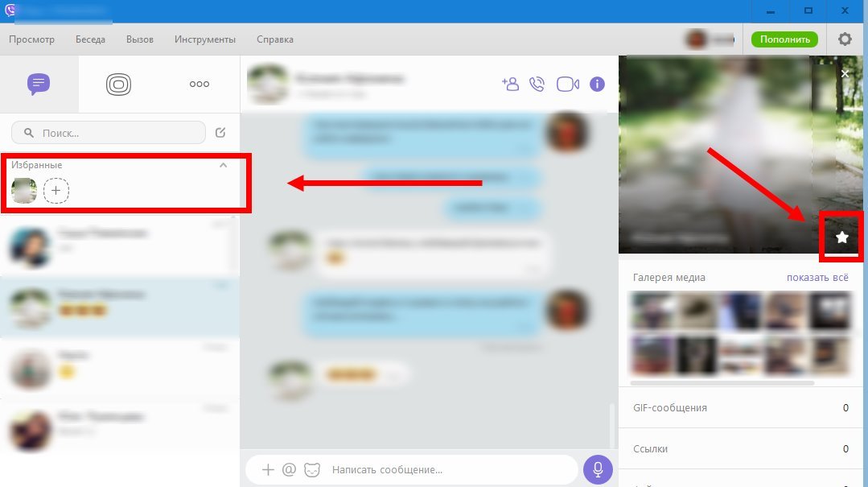Toggle favorite star on contact photo
Screen dimensions: 868x487
point(841,237)
